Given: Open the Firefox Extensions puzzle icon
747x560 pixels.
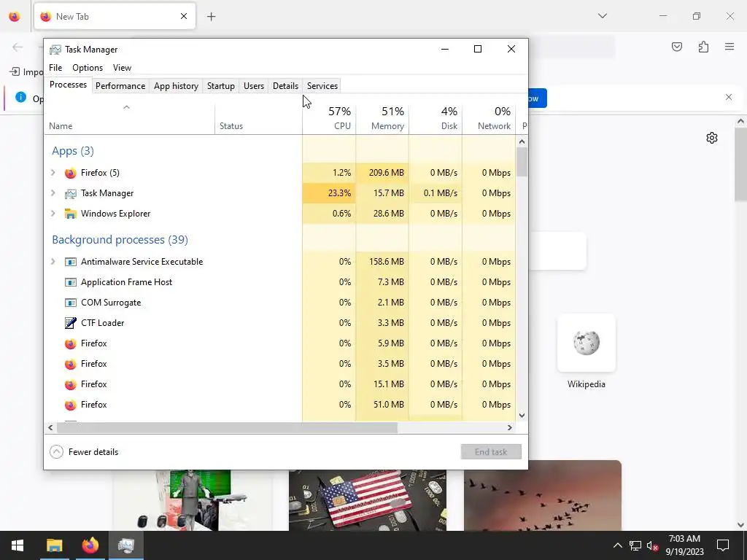Looking at the screenshot, I should [703, 47].
